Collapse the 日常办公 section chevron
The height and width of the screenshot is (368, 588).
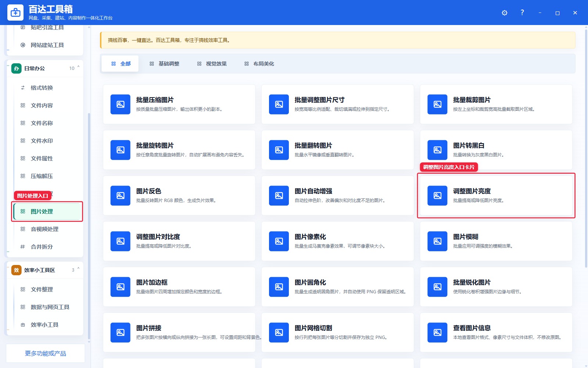[78, 67]
